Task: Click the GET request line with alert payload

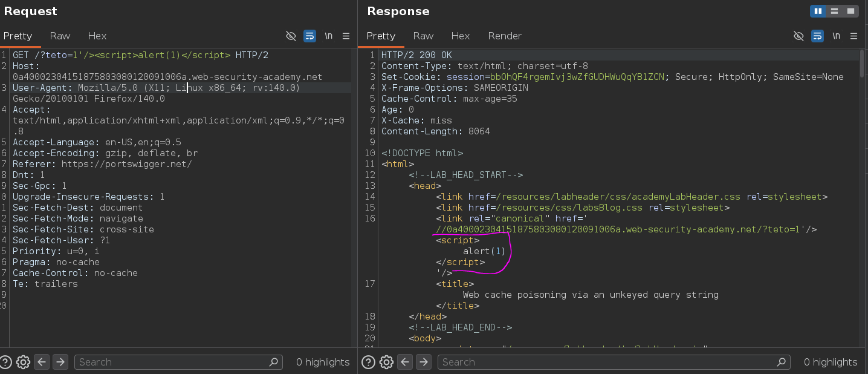Action: pyautogui.click(x=140, y=55)
